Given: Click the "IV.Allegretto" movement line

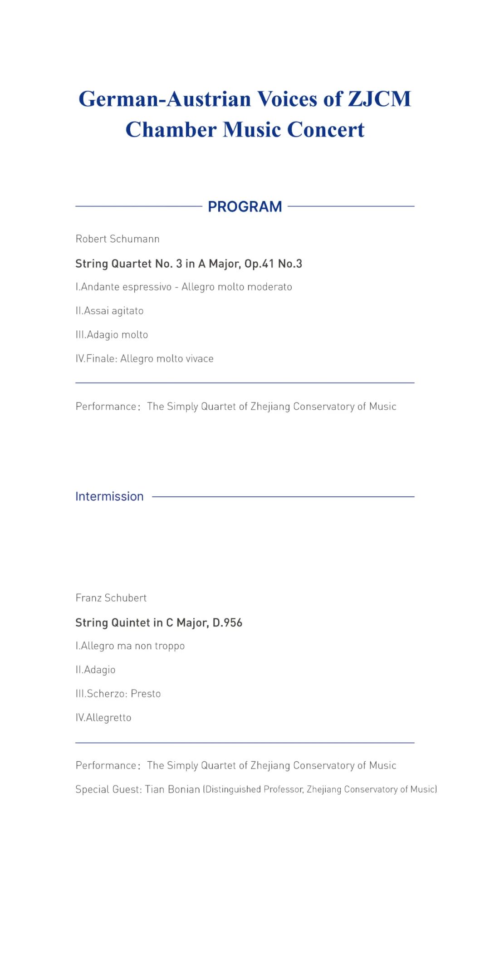Looking at the screenshot, I should tap(103, 718).
